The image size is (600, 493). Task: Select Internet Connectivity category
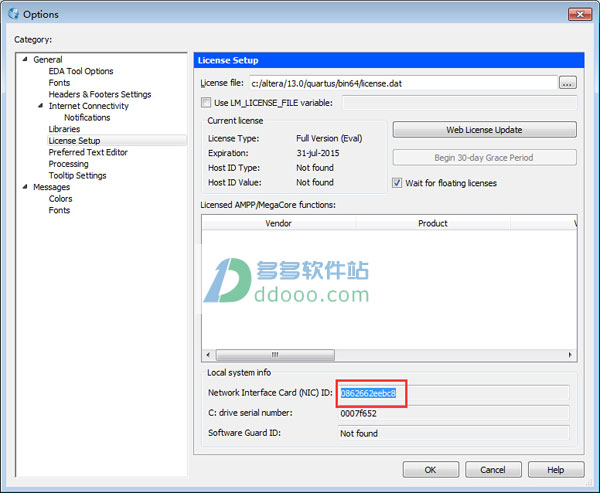click(x=88, y=106)
